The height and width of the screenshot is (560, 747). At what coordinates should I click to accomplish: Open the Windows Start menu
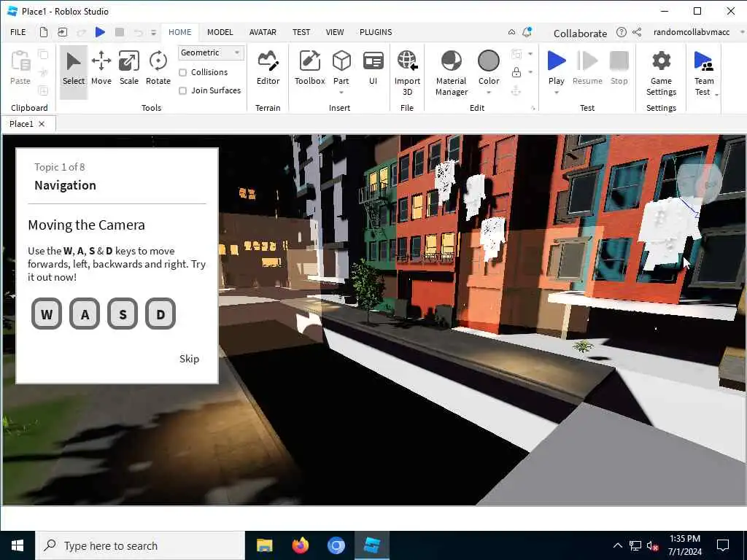point(18,545)
